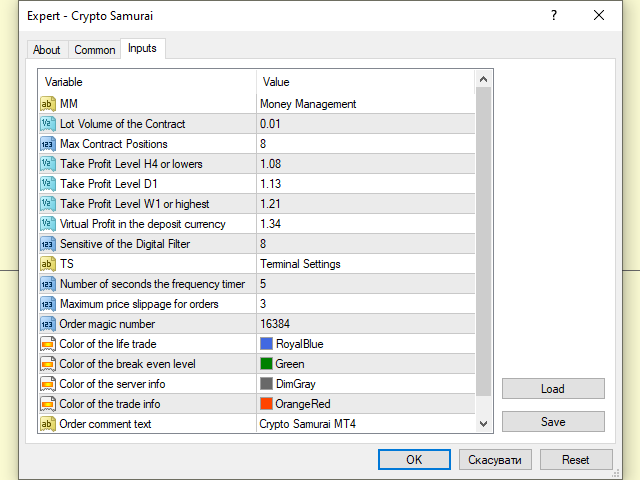Click the integer icon beside Order magic number

48,324
